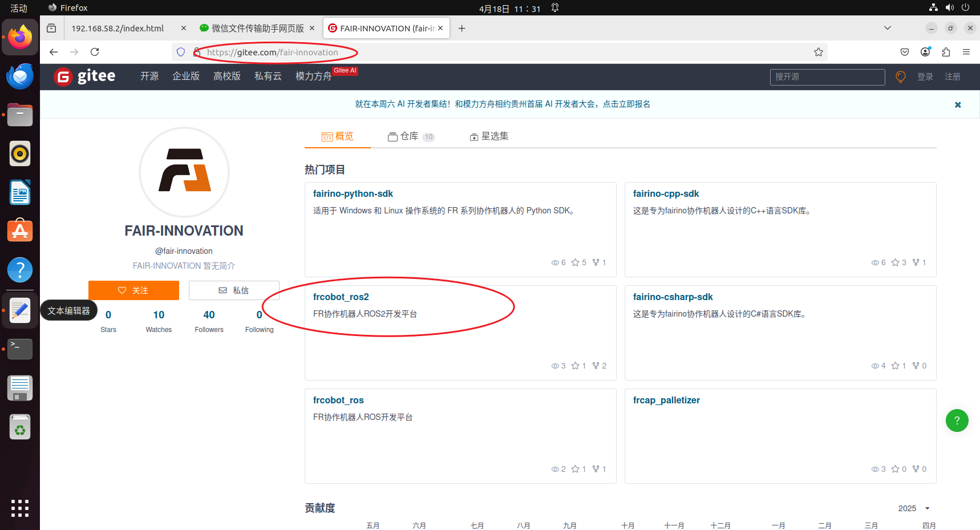This screenshot has height=530, width=980.
Task: Open Firefox account icon in toolbar
Action: pyautogui.click(x=925, y=52)
